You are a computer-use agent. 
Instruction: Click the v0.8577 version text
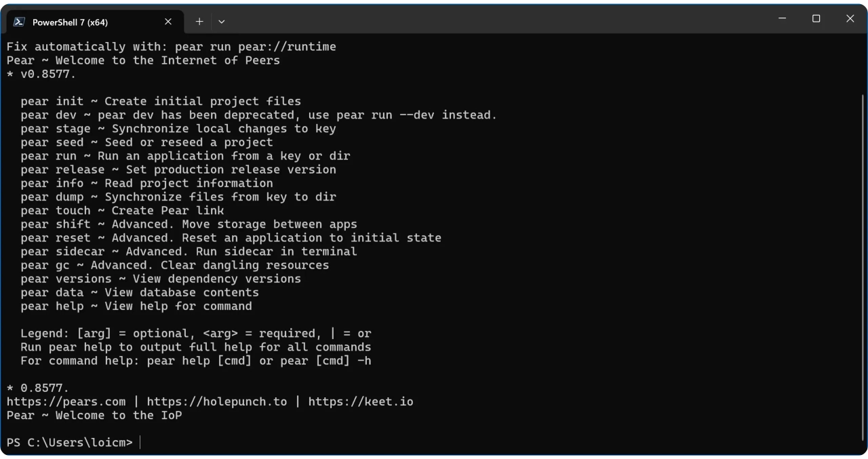(47, 74)
